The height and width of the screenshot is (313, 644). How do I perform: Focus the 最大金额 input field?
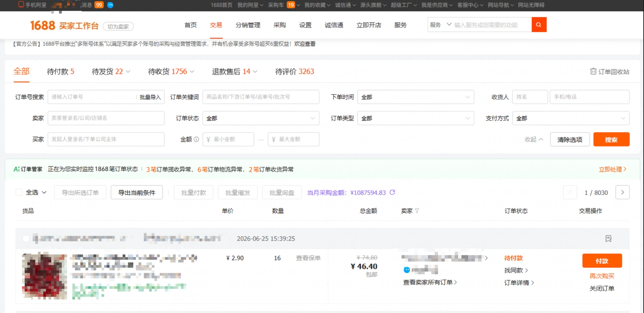(x=293, y=139)
